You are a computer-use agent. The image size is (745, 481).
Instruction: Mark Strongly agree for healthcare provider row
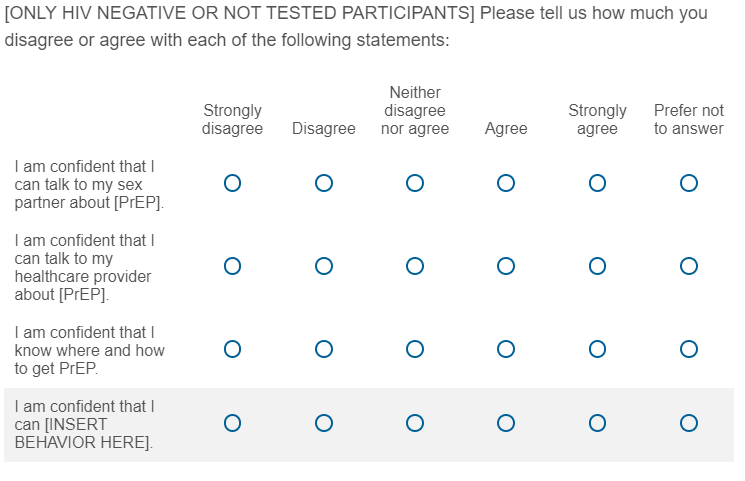(597, 266)
